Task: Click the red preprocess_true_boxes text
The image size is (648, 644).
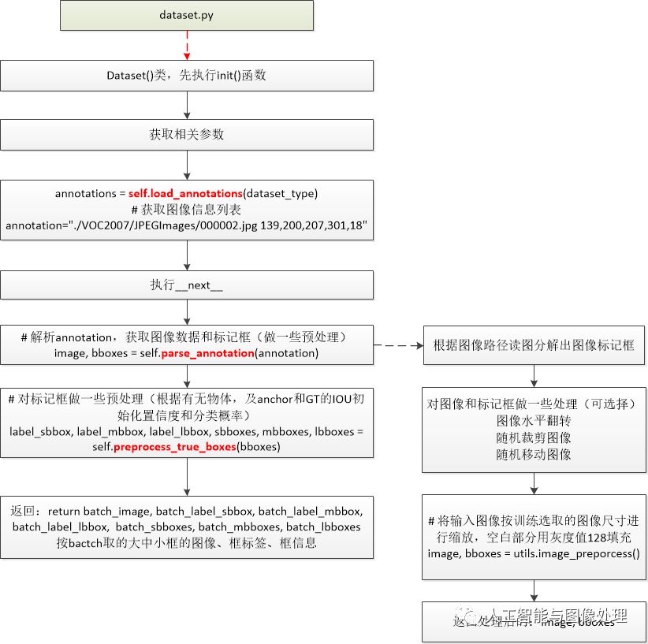Action: [x=175, y=447]
